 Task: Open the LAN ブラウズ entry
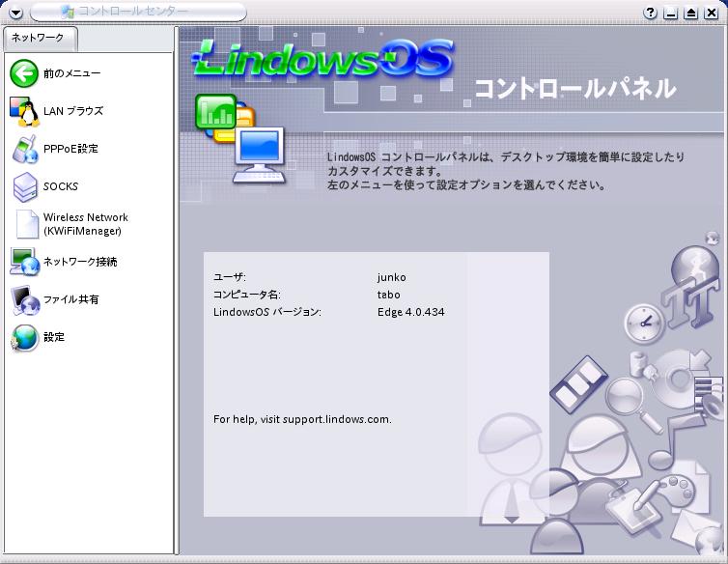click(x=73, y=111)
